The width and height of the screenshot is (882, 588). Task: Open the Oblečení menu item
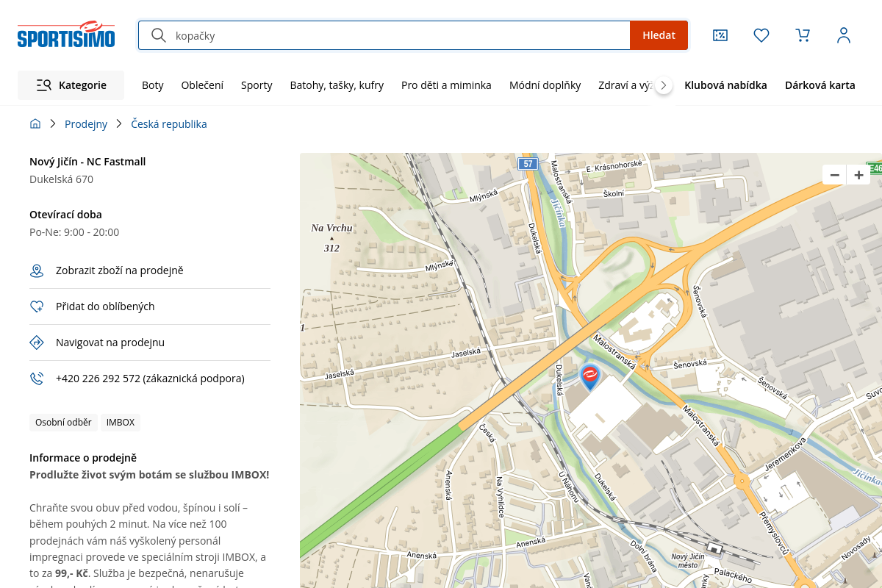point(202,85)
